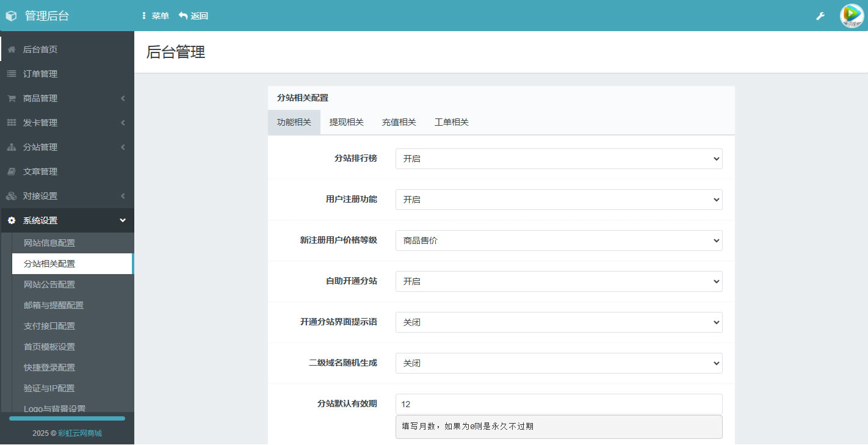Click the home icon for 后台首页

(12, 49)
